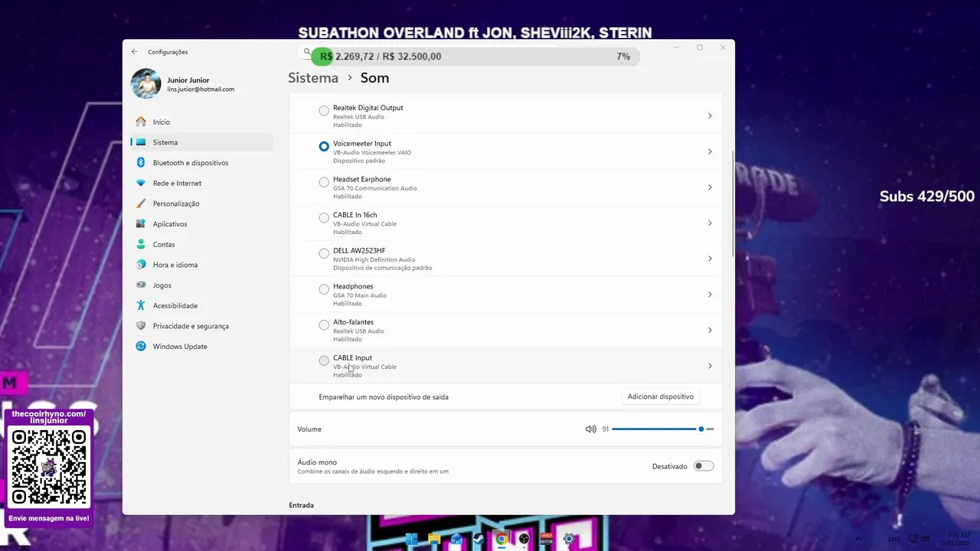This screenshot has width=980, height=551.
Task: Click the tray volume speaker icon
Action: pyautogui.click(x=926, y=539)
